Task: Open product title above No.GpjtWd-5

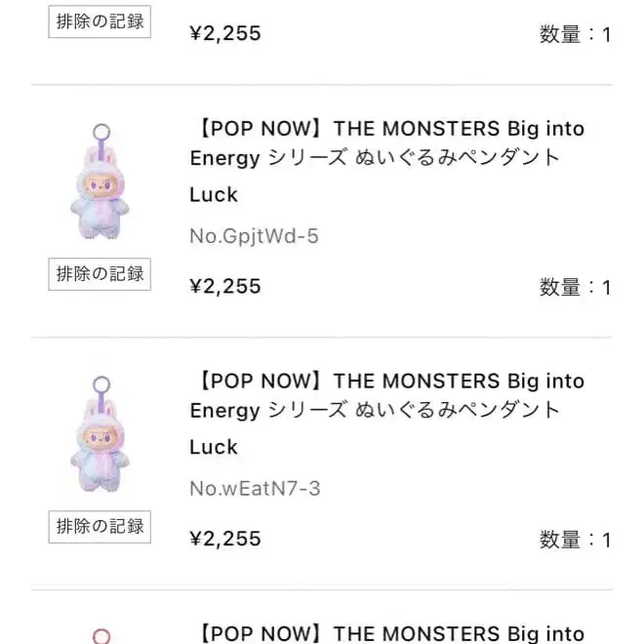Action: [x=387, y=143]
